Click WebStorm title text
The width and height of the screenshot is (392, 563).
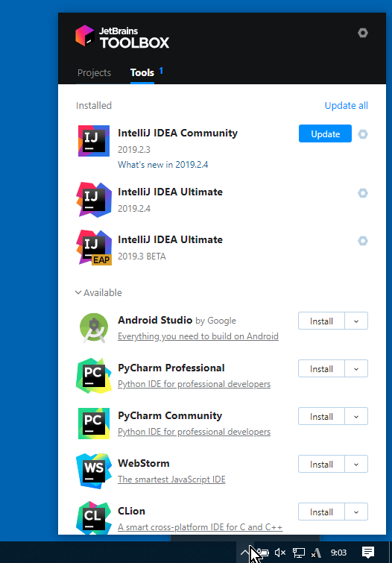144,463
